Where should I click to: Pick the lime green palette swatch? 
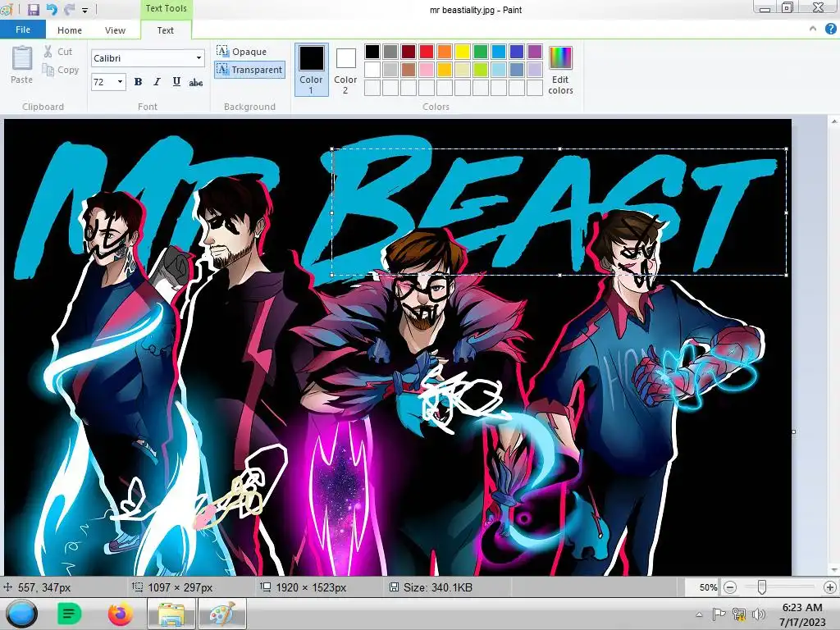(481, 69)
